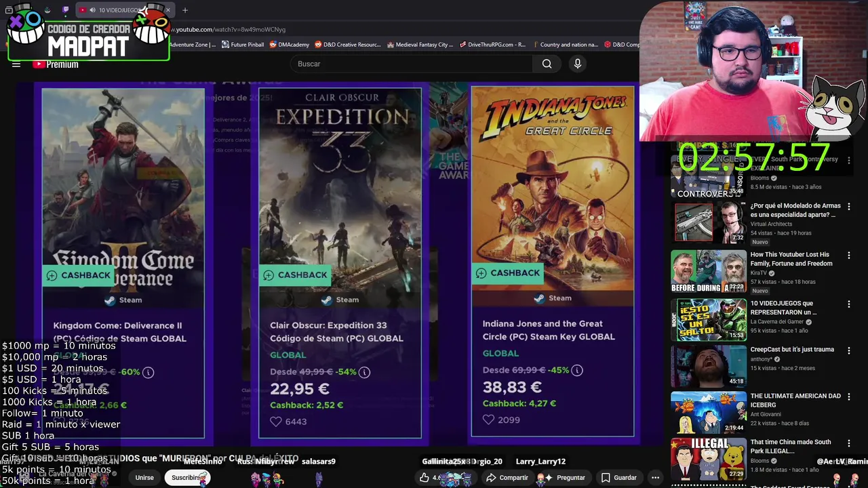
Task: Click info icon next to -45% discount
Action: [x=576, y=370]
